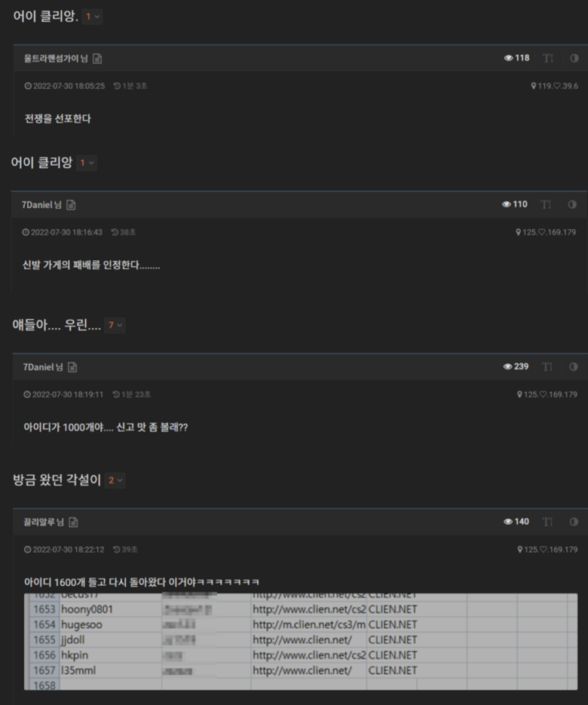Open the post title 방금 왔던 각설이

pyautogui.click(x=57, y=480)
